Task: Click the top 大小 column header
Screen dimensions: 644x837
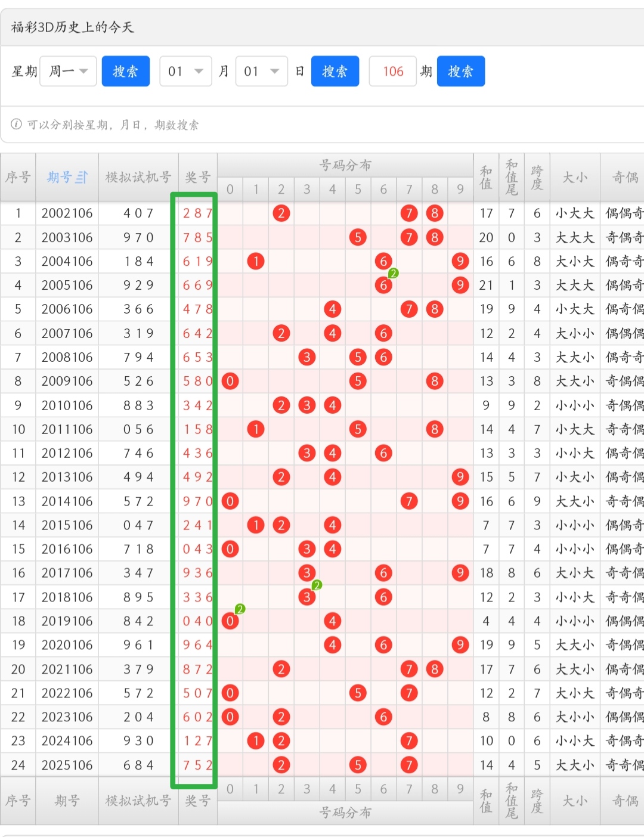Action: (575, 177)
